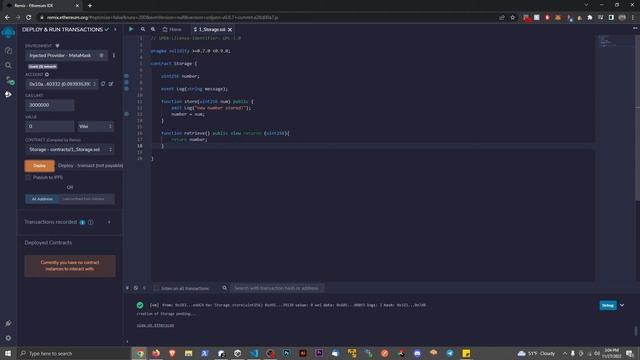Close the 1_Storage.sol tab

point(230,30)
